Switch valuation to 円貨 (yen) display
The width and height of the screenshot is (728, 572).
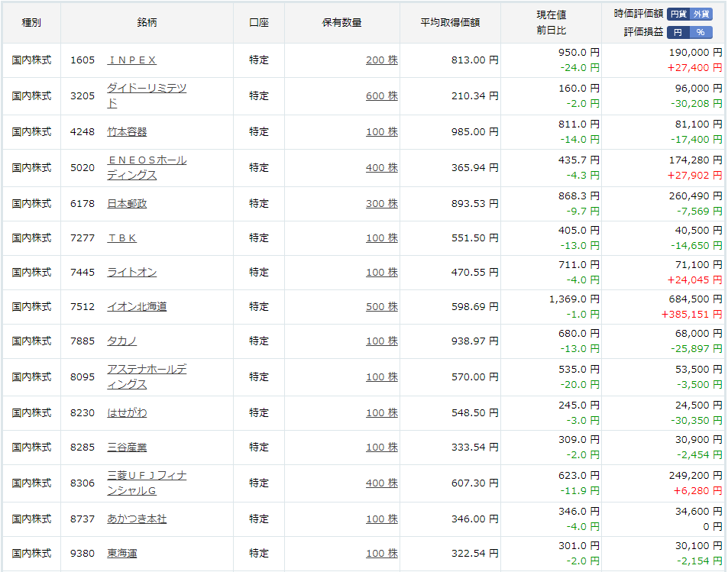678,14
